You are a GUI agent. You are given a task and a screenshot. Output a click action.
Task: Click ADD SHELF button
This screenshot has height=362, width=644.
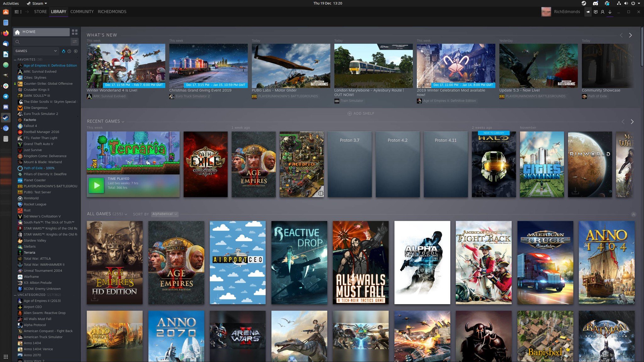click(360, 113)
